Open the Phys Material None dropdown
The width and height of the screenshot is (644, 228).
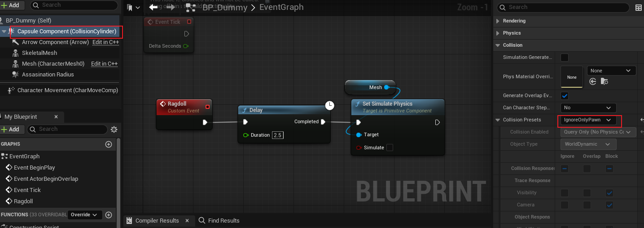pyautogui.click(x=611, y=71)
